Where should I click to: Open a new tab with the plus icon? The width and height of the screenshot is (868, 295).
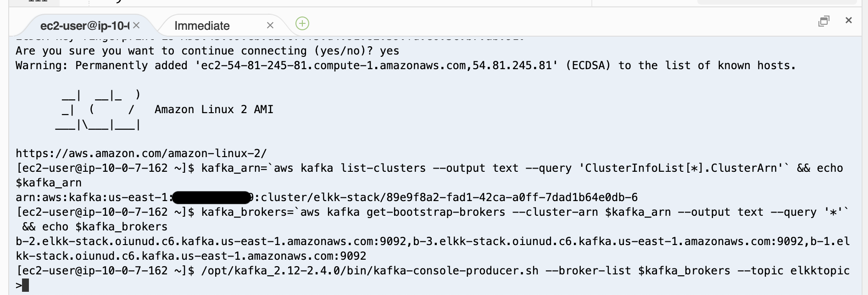coord(302,23)
